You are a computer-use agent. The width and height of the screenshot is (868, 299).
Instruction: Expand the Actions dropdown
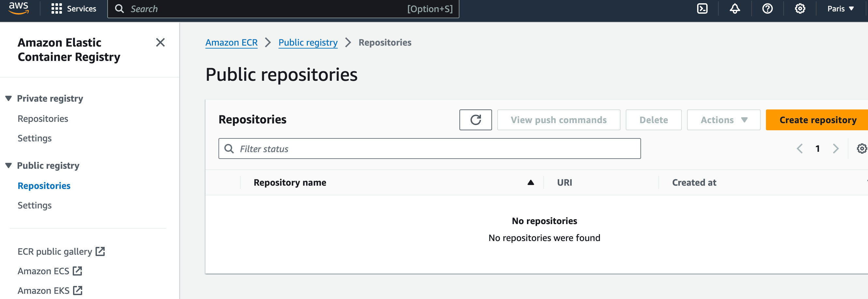coord(723,120)
